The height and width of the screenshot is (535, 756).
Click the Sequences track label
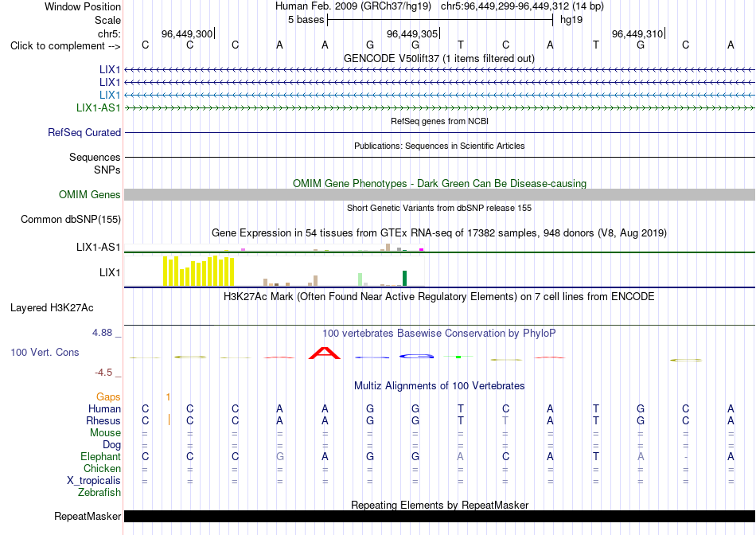click(95, 158)
